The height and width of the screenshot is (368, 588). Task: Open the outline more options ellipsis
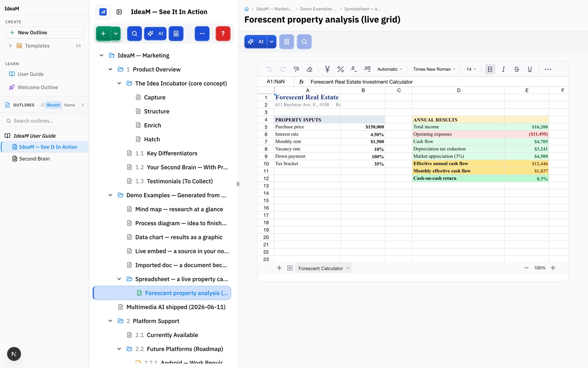pos(202,33)
